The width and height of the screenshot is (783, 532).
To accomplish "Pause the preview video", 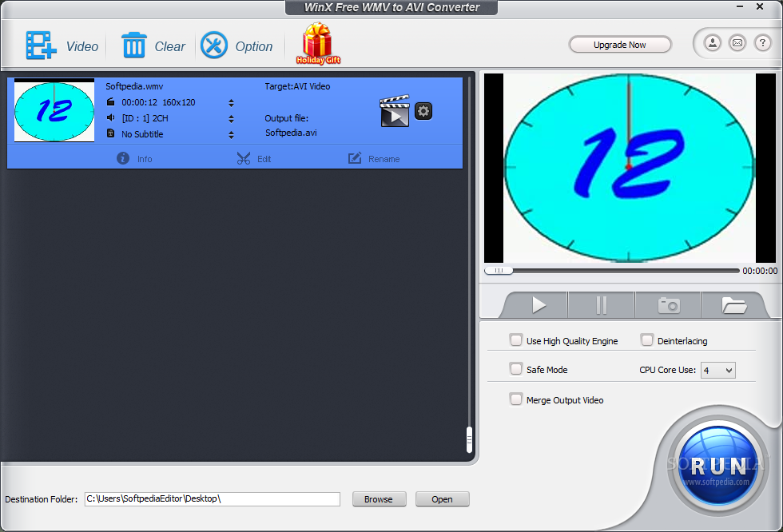I will point(601,305).
